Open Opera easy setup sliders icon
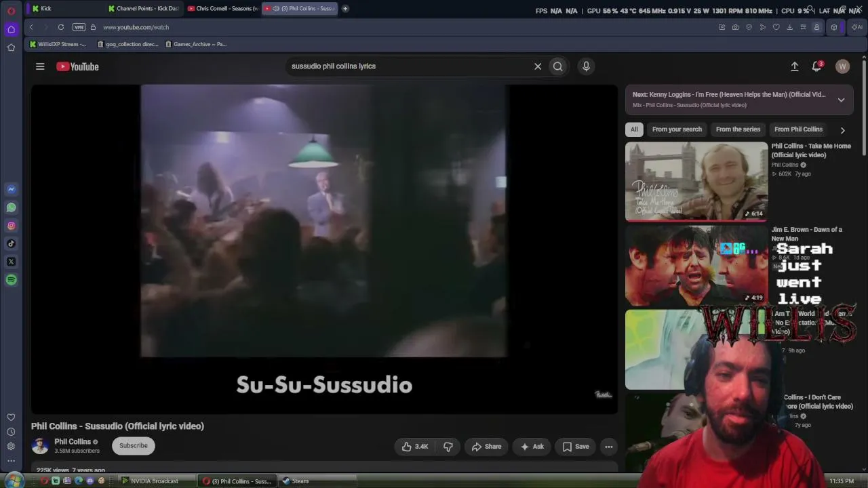 point(804,27)
